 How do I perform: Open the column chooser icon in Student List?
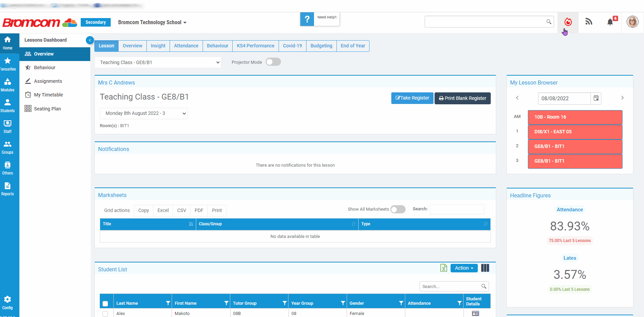(x=485, y=268)
